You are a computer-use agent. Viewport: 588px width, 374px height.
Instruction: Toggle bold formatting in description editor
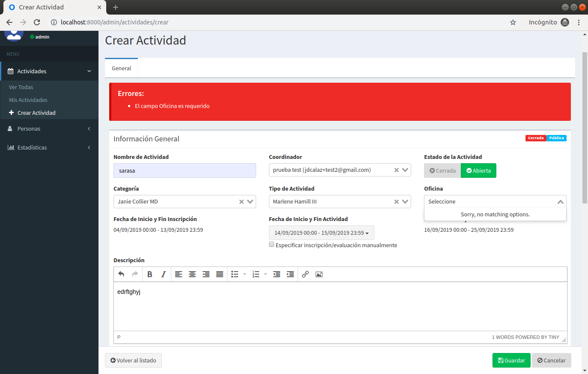point(150,274)
